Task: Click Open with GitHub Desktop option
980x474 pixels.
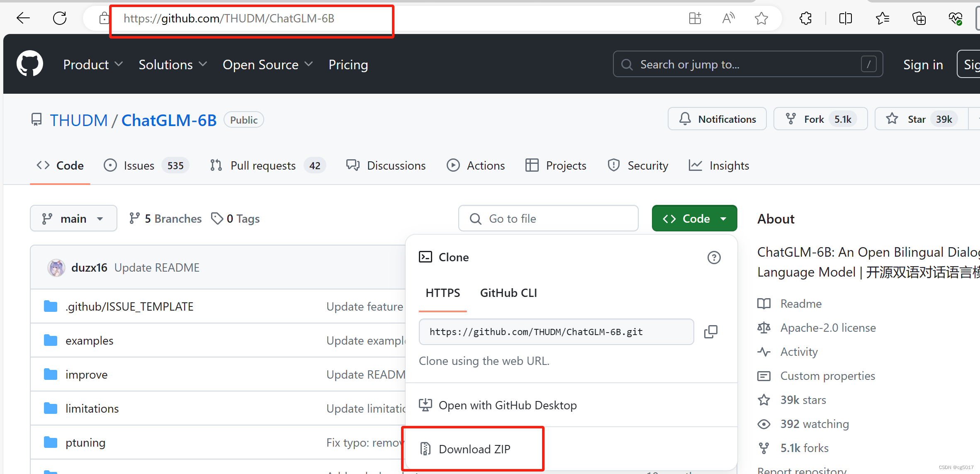Action: click(508, 405)
